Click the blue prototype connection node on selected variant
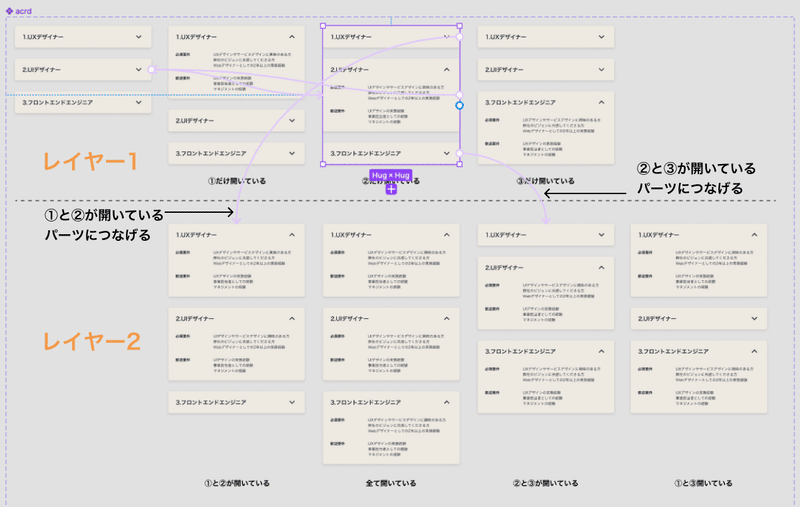Viewport: 800px width, 507px height. tap(459, 105)
